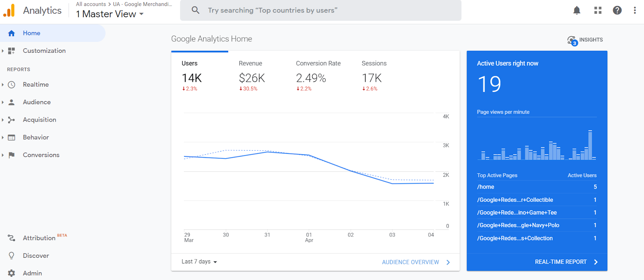Viewport: 644px width, 280px height.
Task: Open the Google apps grid icon
Action: (598, 10)
